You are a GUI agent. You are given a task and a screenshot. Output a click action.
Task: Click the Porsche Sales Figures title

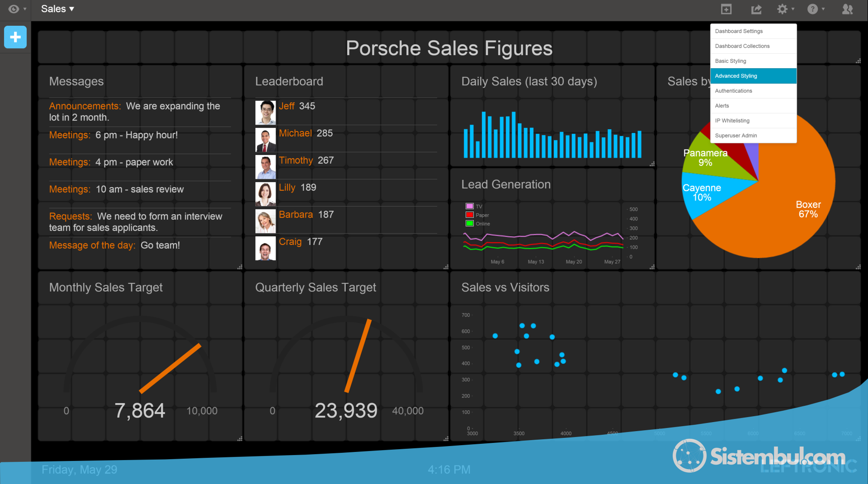449,48
